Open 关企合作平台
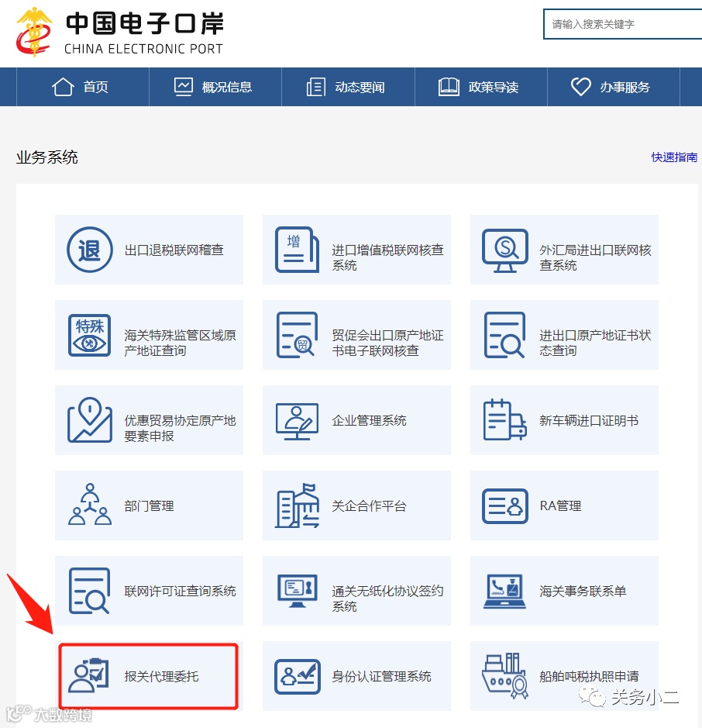This screenshot has height=728, width=702. click(x=356, y=505)
